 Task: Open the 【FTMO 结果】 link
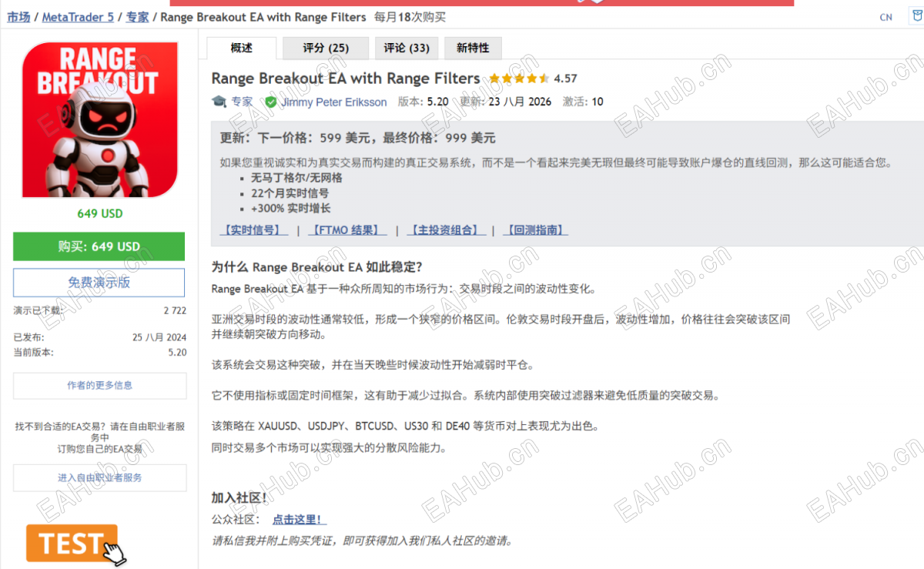coord(347,229)
